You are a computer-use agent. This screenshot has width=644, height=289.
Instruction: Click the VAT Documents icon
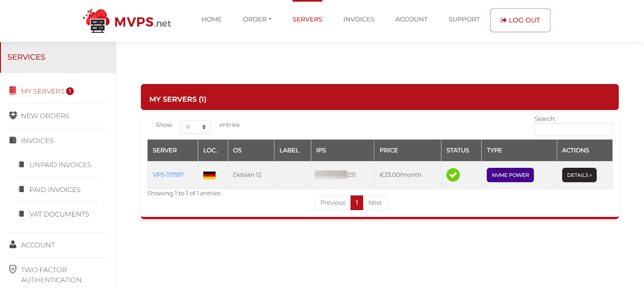[21, 214]
